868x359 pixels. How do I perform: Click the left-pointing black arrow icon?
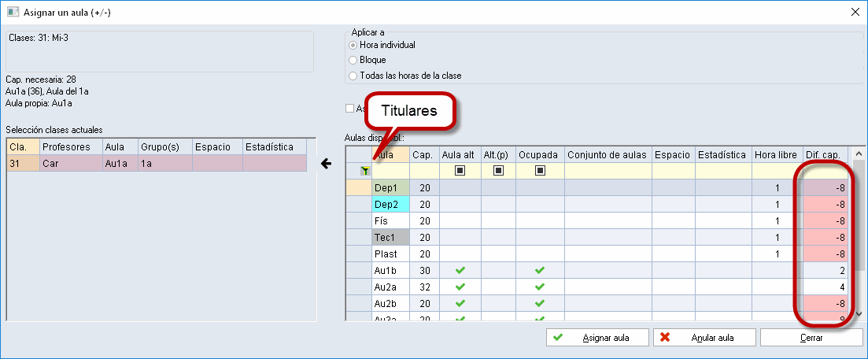click(326, 164)
